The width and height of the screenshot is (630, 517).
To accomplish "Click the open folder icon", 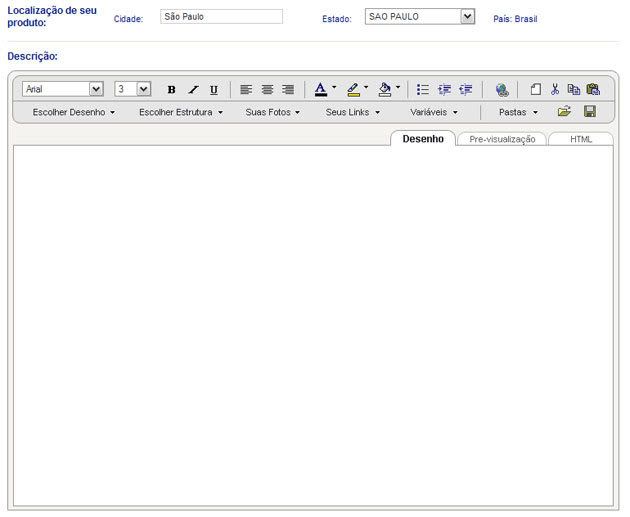I will coord(564,111).
